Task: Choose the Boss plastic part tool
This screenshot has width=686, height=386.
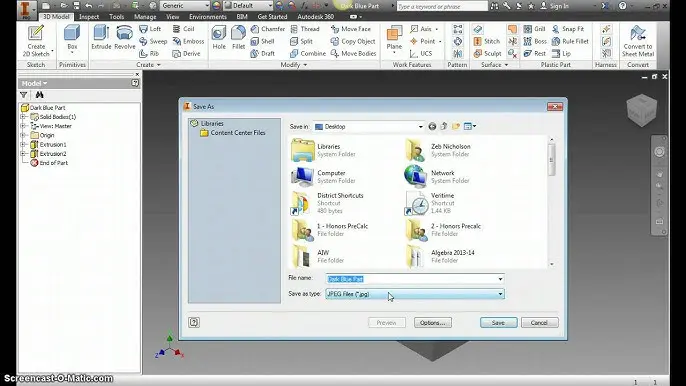Action: click(535, 41)
